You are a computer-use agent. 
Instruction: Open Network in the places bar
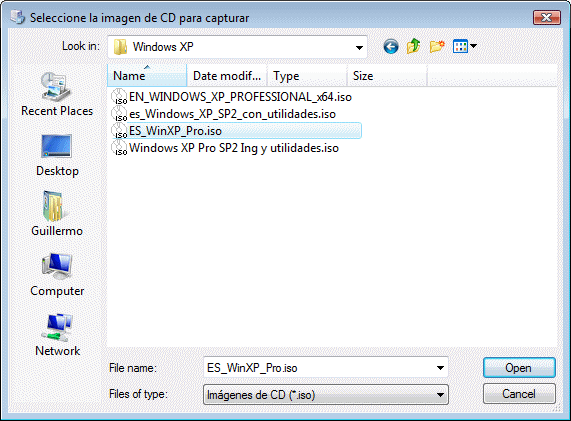coord(57,335)
